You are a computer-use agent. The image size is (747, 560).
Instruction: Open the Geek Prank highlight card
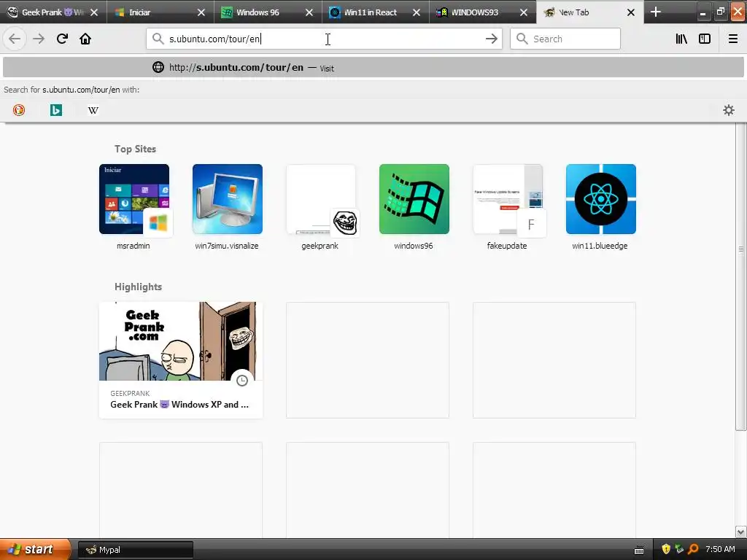coord(181,360)
